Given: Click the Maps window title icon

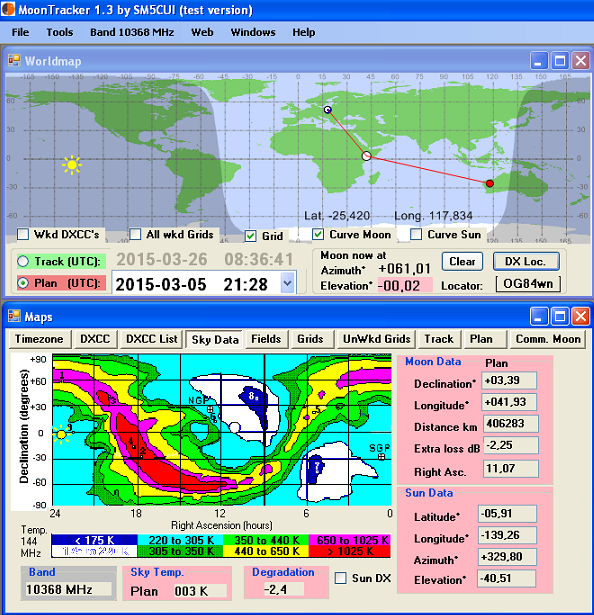Looking at the screenshot, I should click(15, 316).
